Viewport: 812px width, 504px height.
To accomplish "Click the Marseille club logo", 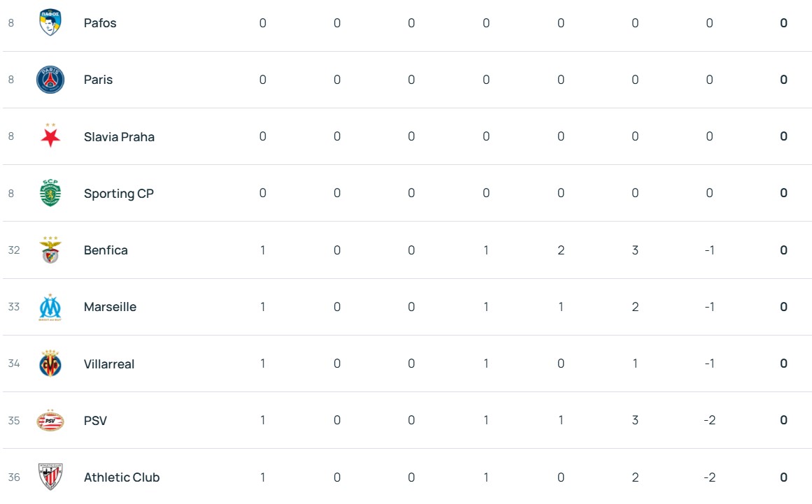I will [x=50, y=307].
